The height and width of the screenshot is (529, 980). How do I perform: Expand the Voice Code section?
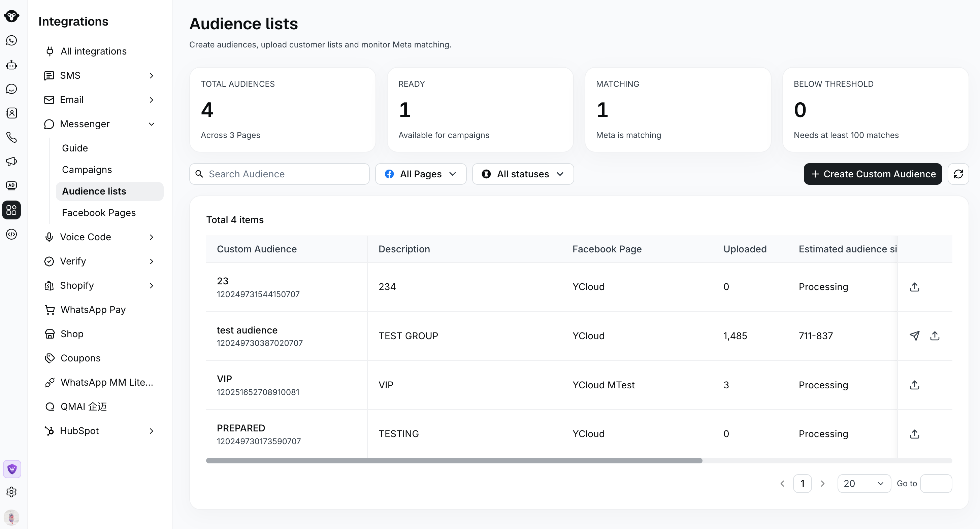[100, 237]
